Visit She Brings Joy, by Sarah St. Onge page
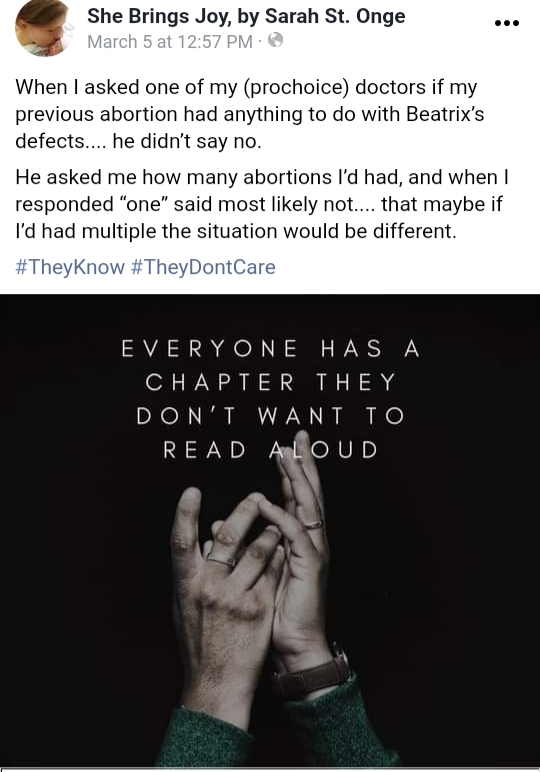 (x=246, y=16)
